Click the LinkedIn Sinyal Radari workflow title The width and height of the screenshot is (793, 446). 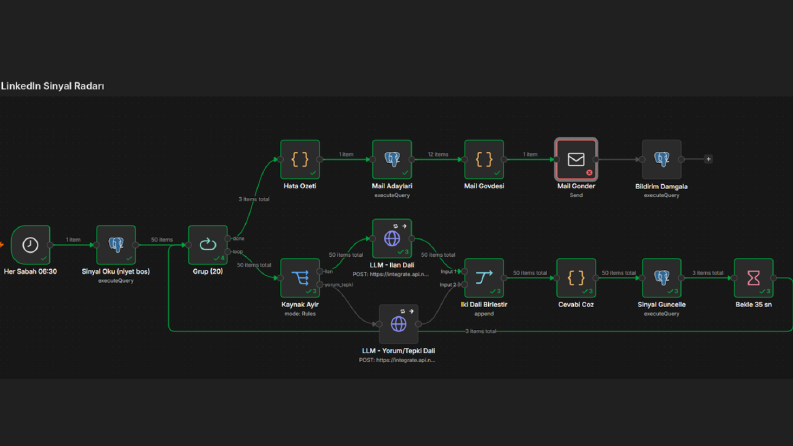click(53, 86)
